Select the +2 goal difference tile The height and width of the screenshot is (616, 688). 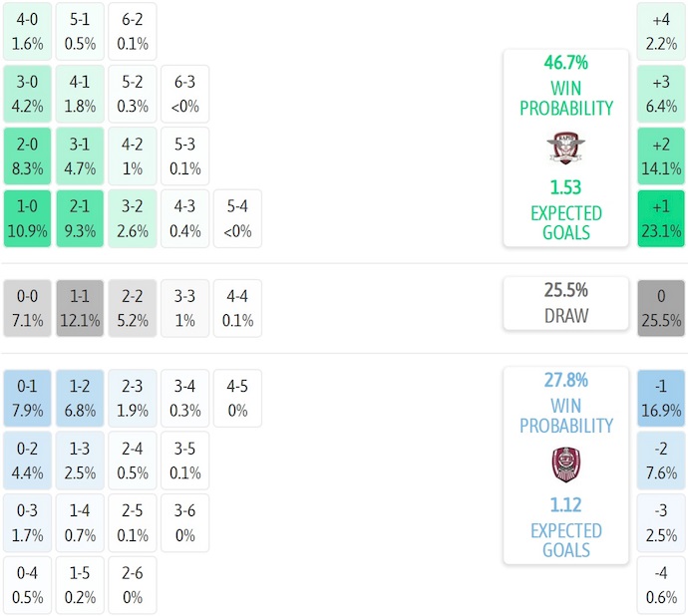(662, 156)
